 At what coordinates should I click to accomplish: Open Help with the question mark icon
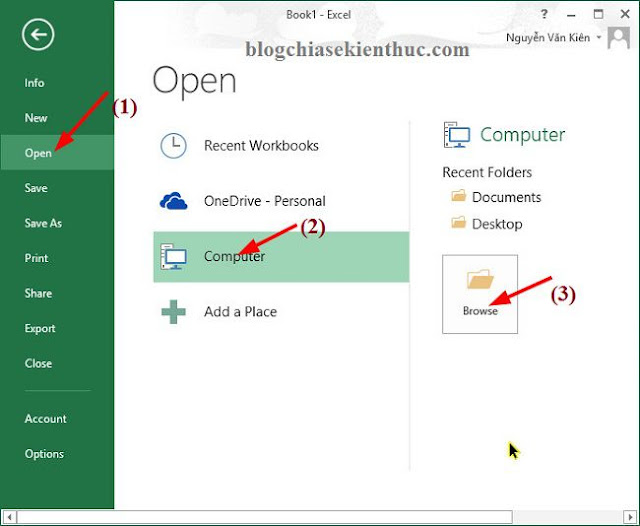[544, 15]
